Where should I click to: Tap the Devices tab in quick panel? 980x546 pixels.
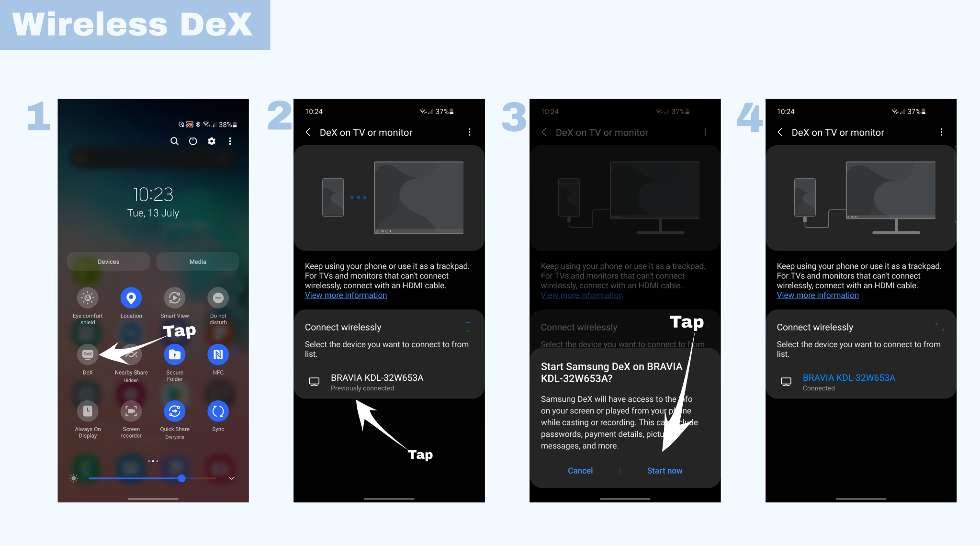point(109,261)
